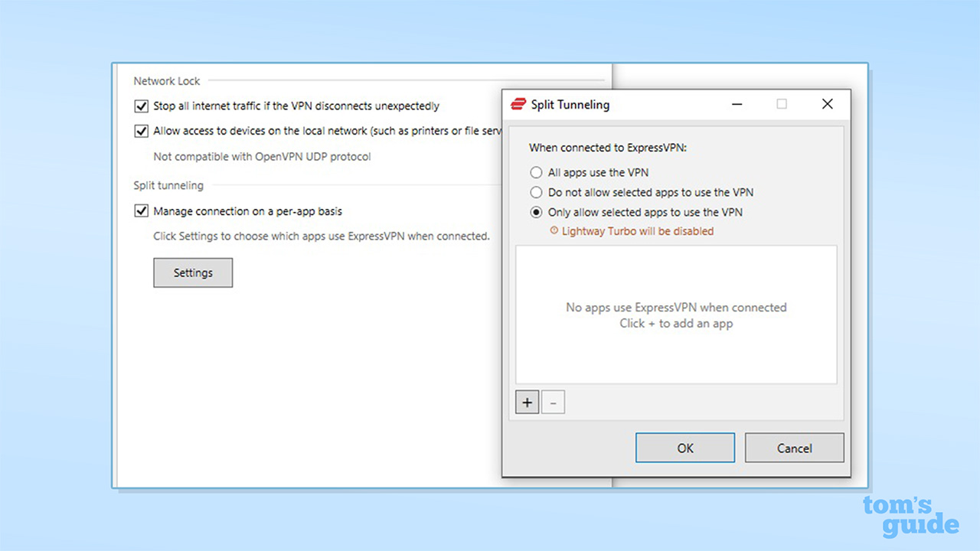Click the 'Lightway Turbo will be disabled' warning text
The height and width of the screenshot is (551, 980).
pos(638,231)
